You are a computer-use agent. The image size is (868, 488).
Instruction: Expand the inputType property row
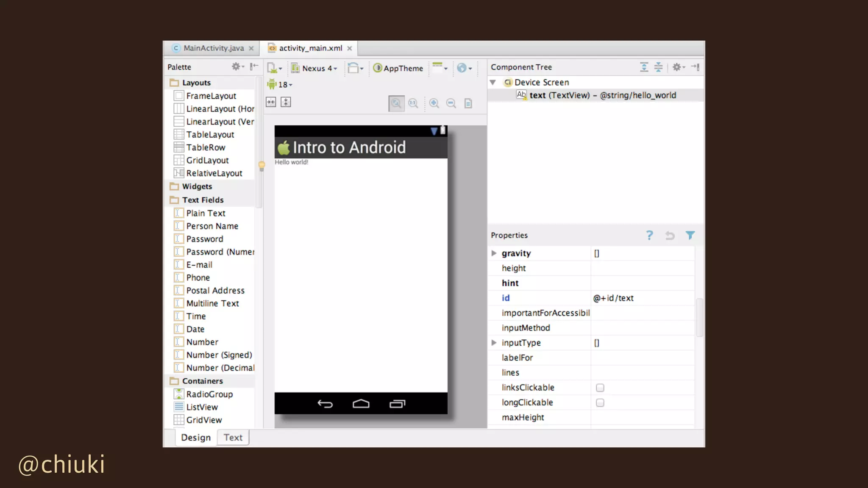[x=494, y=343]
